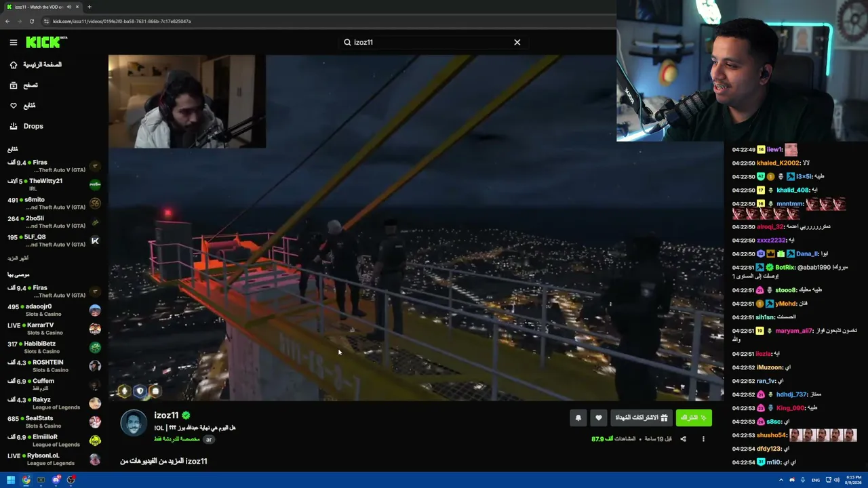Click ROSHTEIN channel avatar

tap(95, 366)
